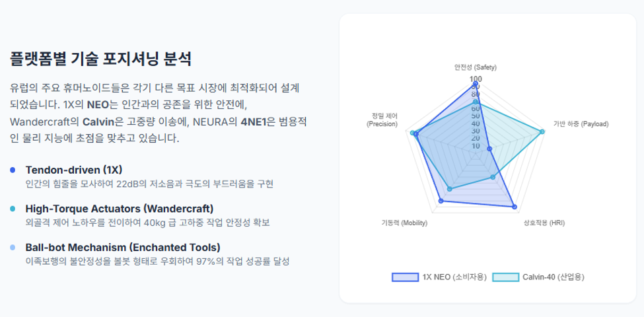Toggle the Calvin-40 legend item
Screen dimensions: 644x317
click(x=538, y=277)
